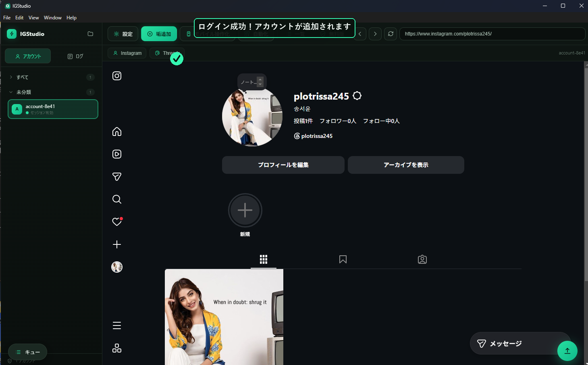Open the Threads platform tab
The image size is (588, 365).
click(167, 53)
